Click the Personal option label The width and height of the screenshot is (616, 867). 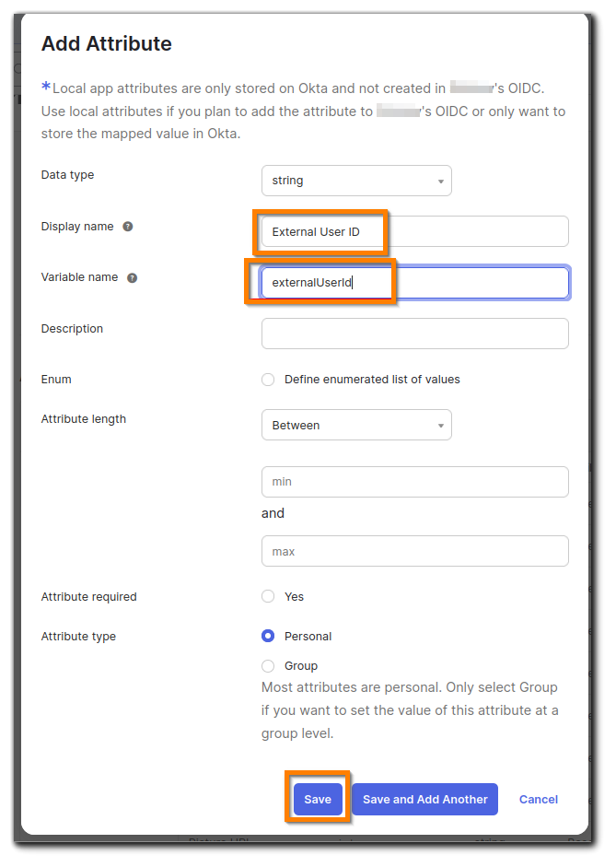[x=308, y=637]
